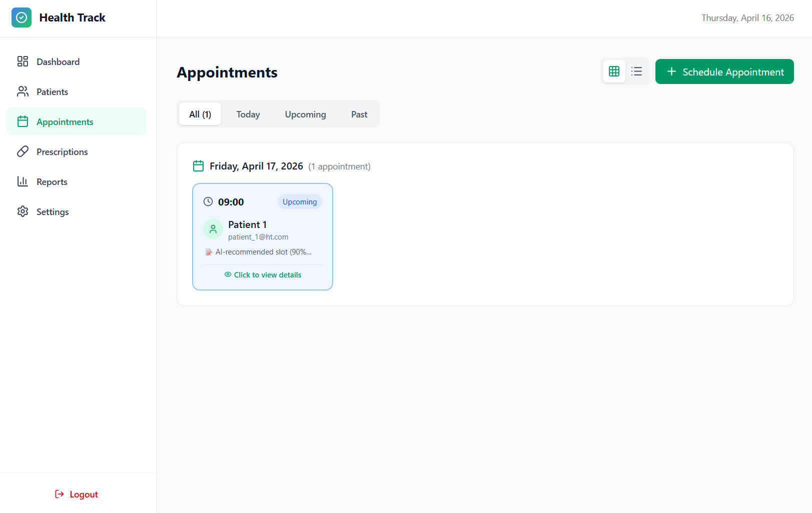The width and height of the screenshot is (812, 513).
Task: Open the Today appointments filter
Action: tap(248, 114)
